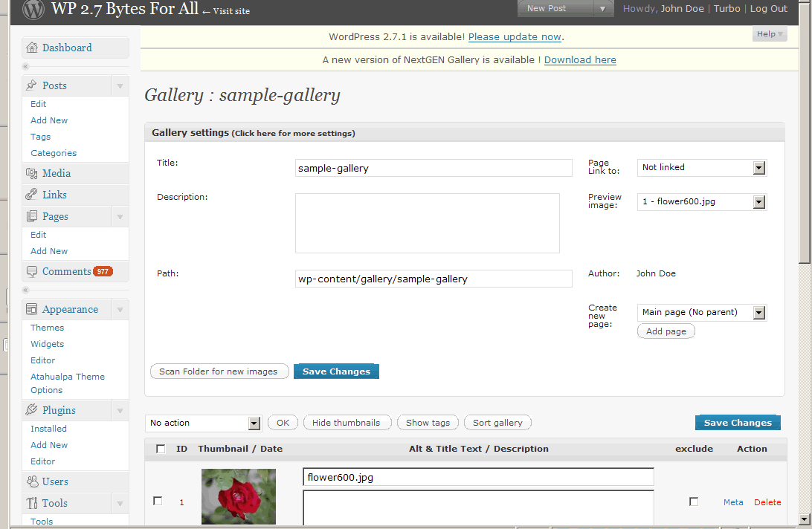
Task: Open the Posts menu label
Action: [x=54, y=85]
